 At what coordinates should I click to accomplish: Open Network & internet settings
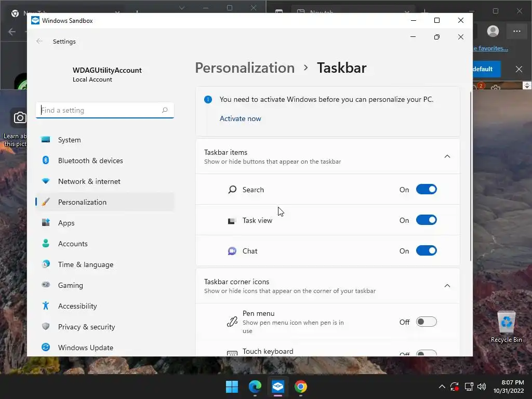tap(105, 181)
